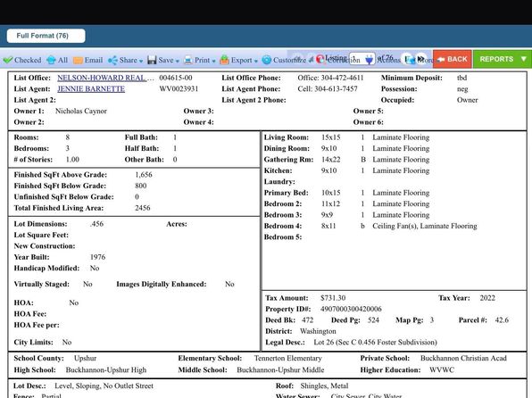The width and height of the screenshot is (532, 398).
Task: Click Tennerton Elementary school name
Action: point(287,359)
